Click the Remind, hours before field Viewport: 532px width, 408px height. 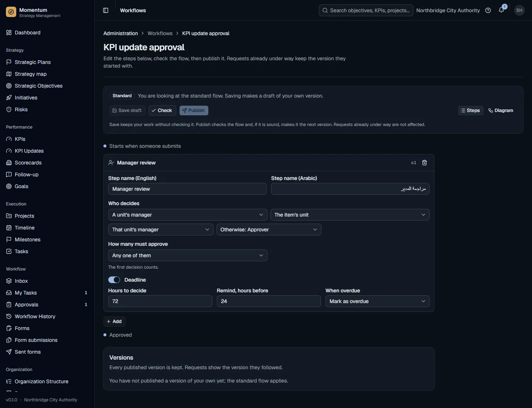click(x=269, y=301)
